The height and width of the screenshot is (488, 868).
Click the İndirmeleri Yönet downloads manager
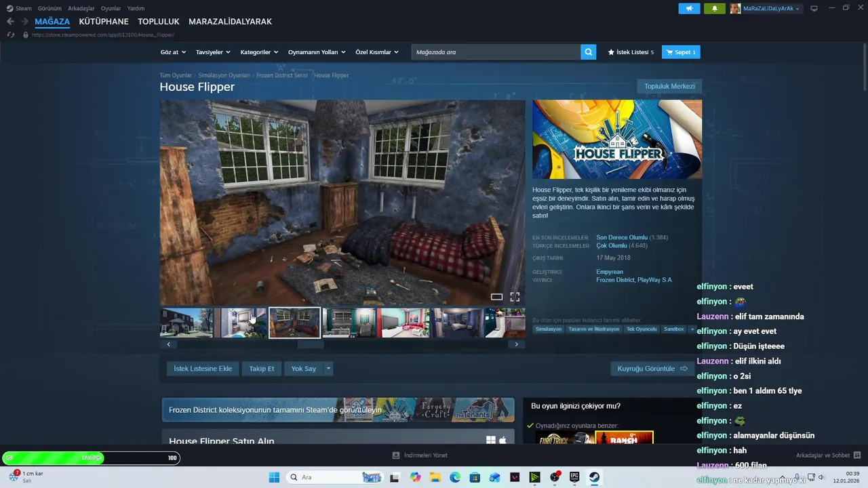click(x=420, y=455)
